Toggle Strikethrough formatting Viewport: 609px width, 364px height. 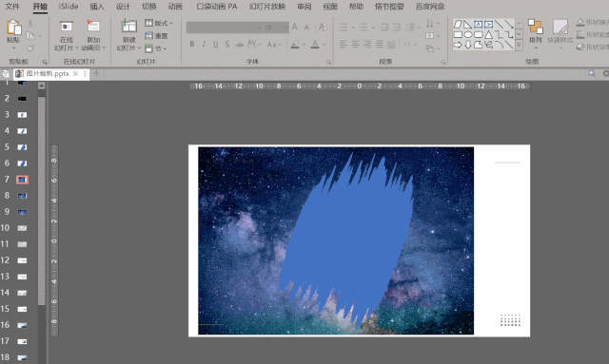click(240, 45)
